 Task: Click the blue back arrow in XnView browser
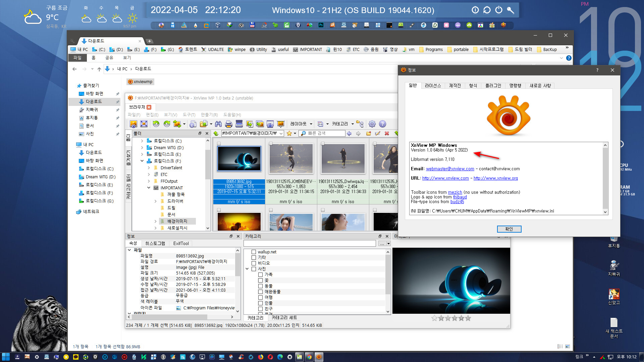coord(349,133)
